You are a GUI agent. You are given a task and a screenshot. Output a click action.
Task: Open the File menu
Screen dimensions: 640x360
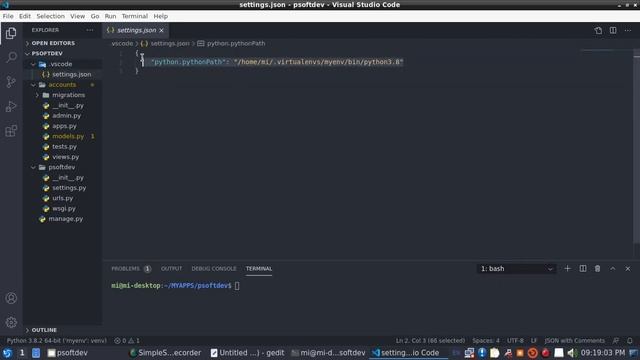(8, 16)
